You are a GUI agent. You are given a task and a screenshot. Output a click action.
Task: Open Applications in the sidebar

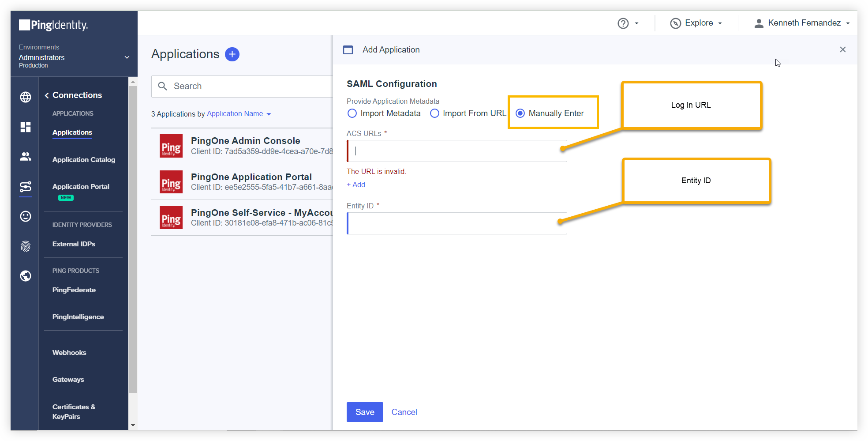pos(72,132)
